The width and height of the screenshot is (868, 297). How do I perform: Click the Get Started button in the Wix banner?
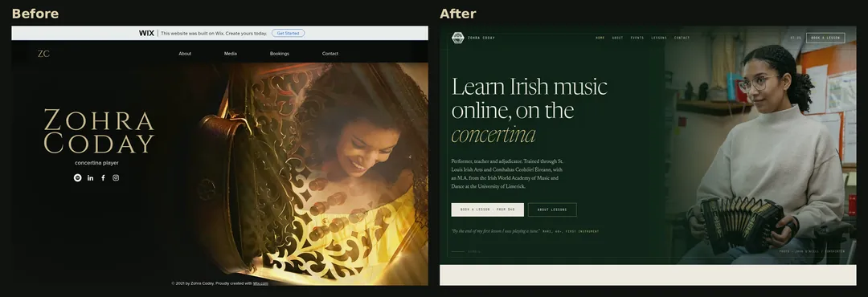(x=288, y=33)
